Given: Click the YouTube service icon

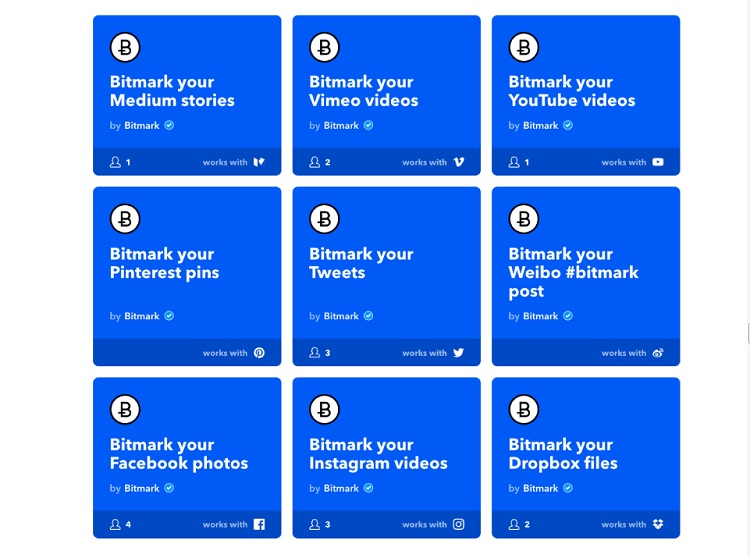Looking at the screenshot, I should [x=658, y=162].
